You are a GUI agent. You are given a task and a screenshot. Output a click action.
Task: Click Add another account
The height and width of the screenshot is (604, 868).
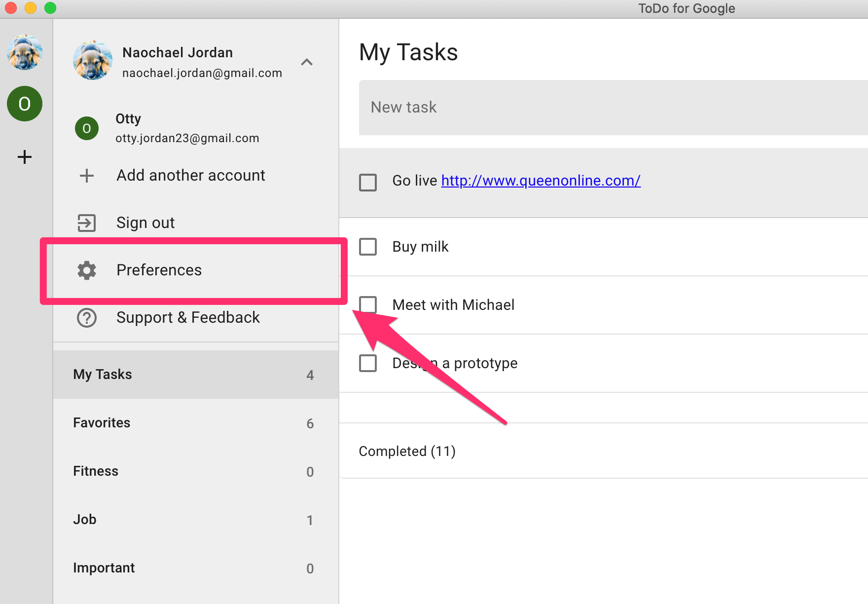[x=191, y=176]
